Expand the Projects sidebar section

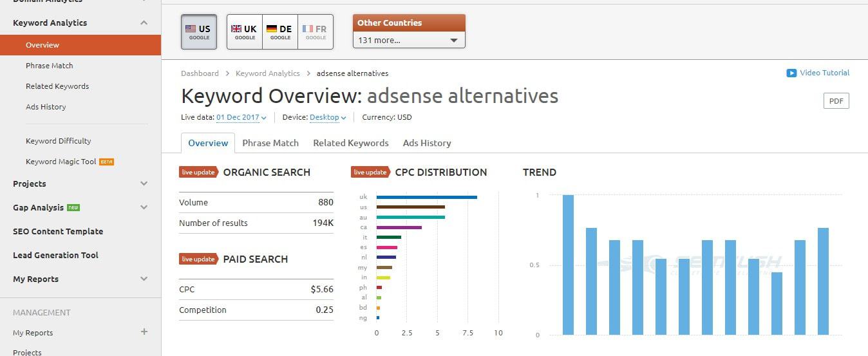pyautogui.click(x=144, y=183)
